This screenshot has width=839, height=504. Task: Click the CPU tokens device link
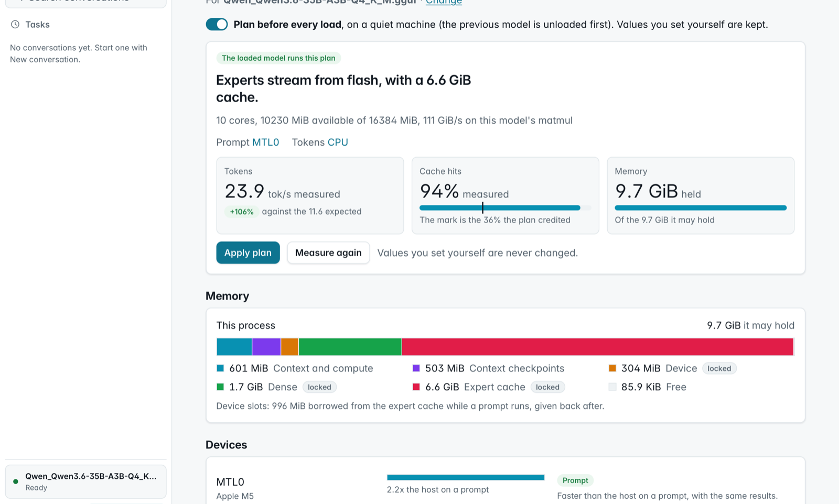tap(338, 142)
